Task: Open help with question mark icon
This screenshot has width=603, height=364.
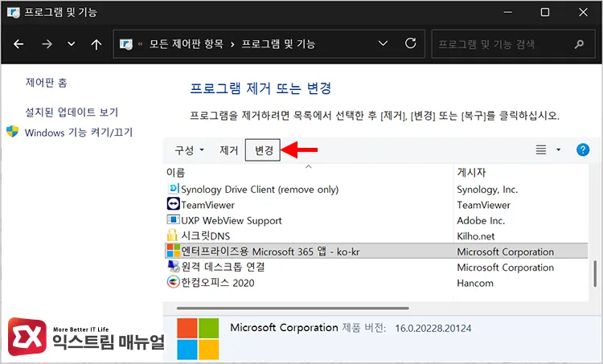Action: point(583,149)
